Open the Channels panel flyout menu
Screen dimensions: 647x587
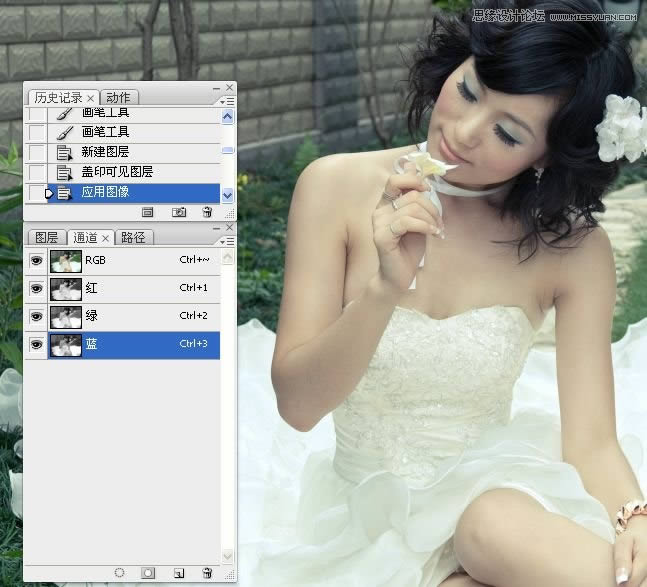click(229, 241)
